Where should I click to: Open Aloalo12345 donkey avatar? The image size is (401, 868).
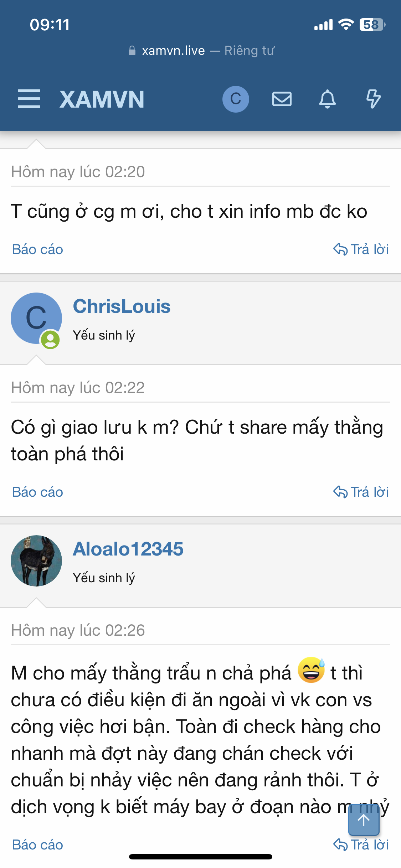click(36, 561)
